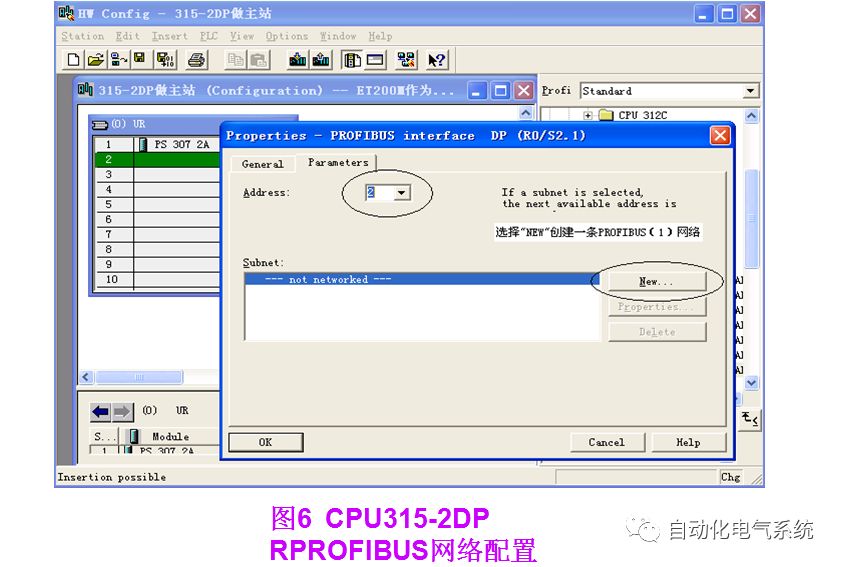Click the Open station folder icon

96,60
